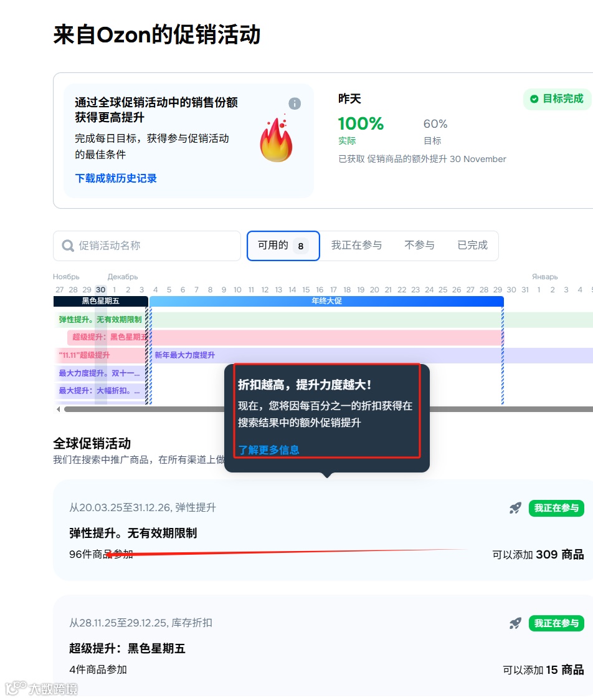593x700 pixels.
Task: Select 年终大促 timeline header bar
Action: coord(326,301)
